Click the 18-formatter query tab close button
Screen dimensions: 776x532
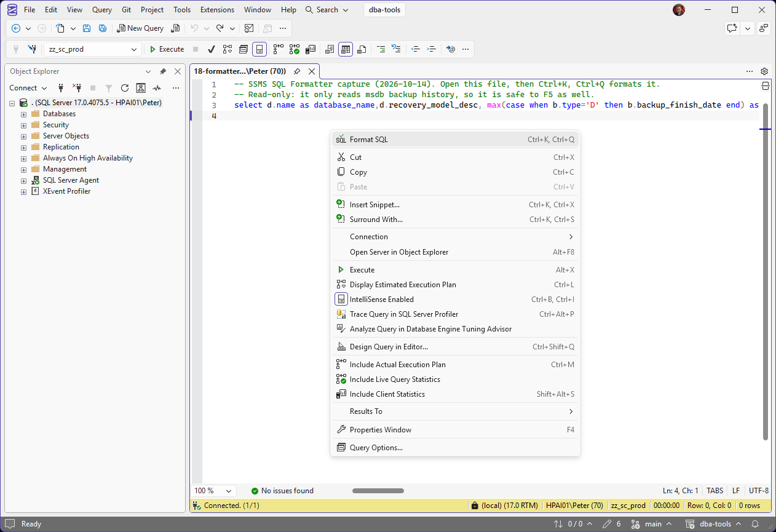312,71
